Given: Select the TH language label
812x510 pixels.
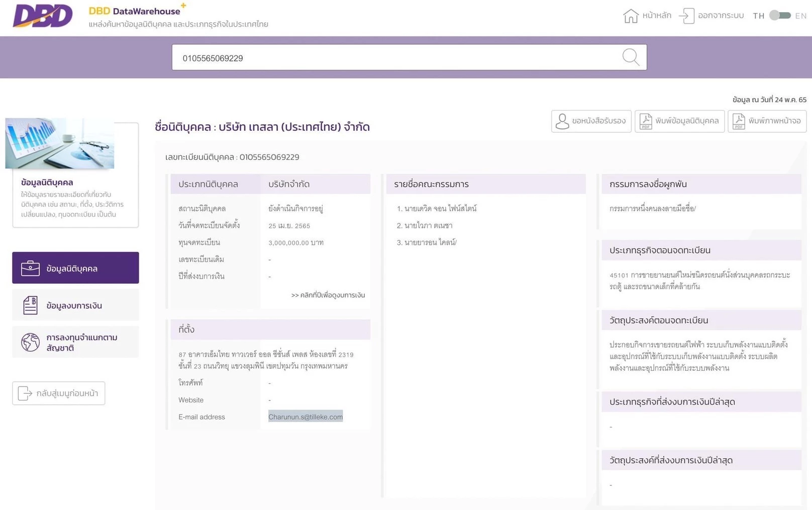Looking at the screenshot, I should point(758,16).
